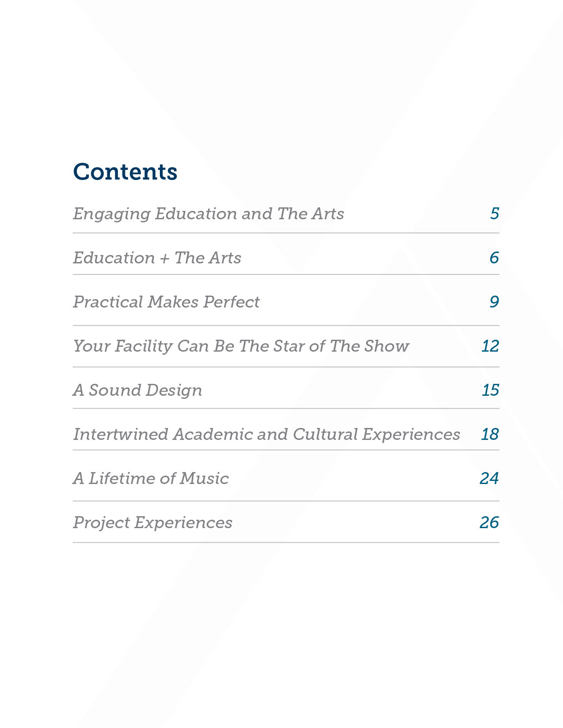563x728 pixels.
Task: Jump to page number 9
Action: click(494, 302)
